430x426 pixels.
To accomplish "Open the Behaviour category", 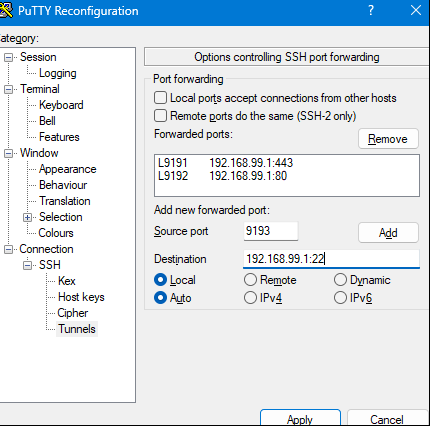I will click(63, 185).
